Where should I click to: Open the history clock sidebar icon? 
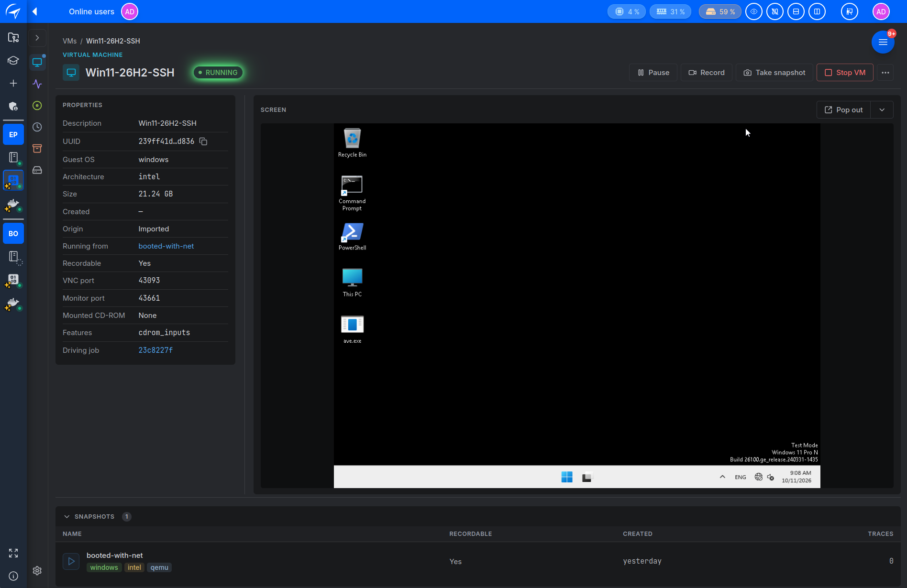[x=37, y=127]
